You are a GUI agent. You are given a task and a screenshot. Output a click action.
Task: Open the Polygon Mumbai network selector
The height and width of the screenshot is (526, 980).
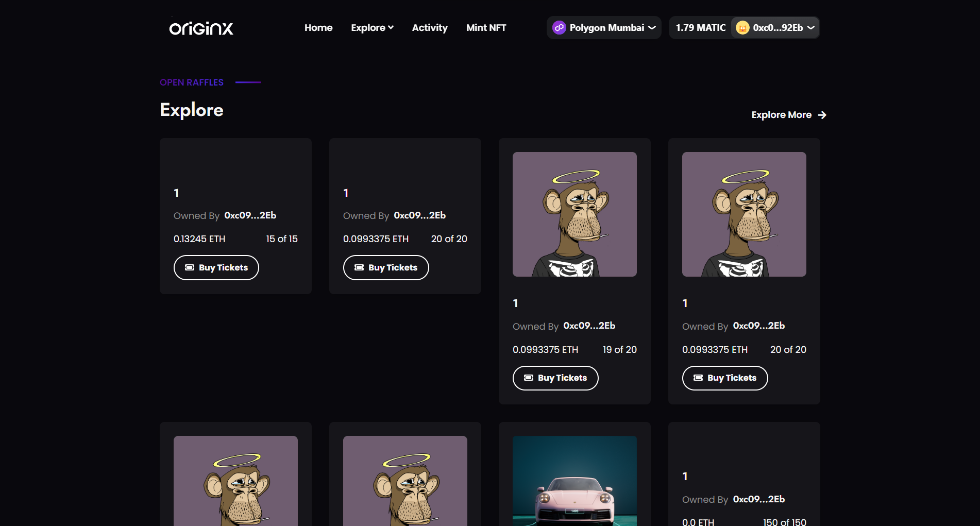click(604, 28)
